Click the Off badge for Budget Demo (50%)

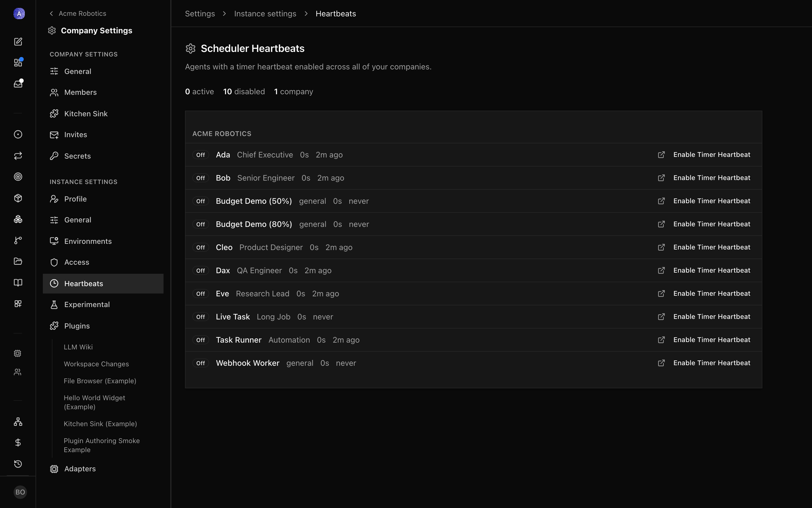(x=201, y=201)
